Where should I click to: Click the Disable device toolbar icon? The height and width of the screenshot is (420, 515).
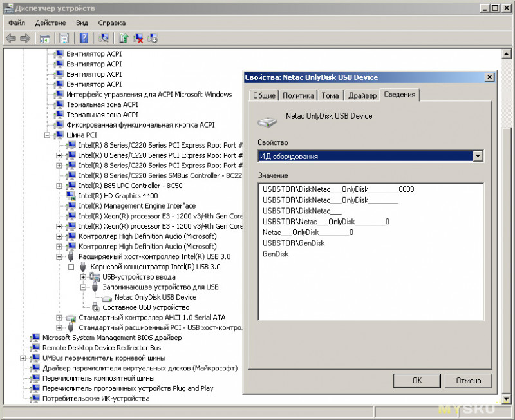(153, 38)
